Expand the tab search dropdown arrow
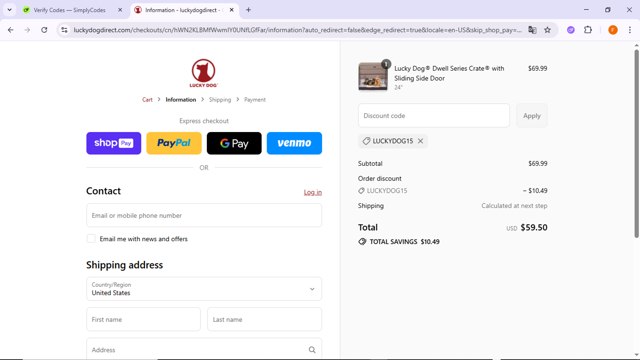This screenshot has width=640, height=360. 9,10
